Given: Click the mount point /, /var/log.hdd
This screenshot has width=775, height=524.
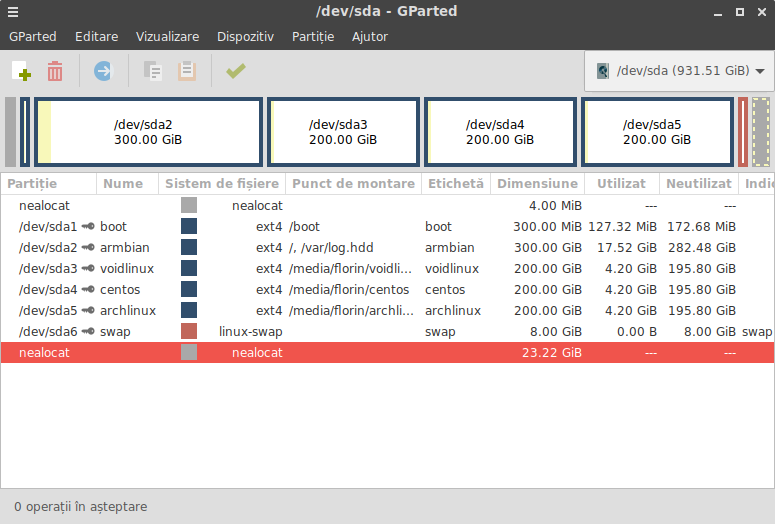Looking at the screenshot, I should click(331, 247).
